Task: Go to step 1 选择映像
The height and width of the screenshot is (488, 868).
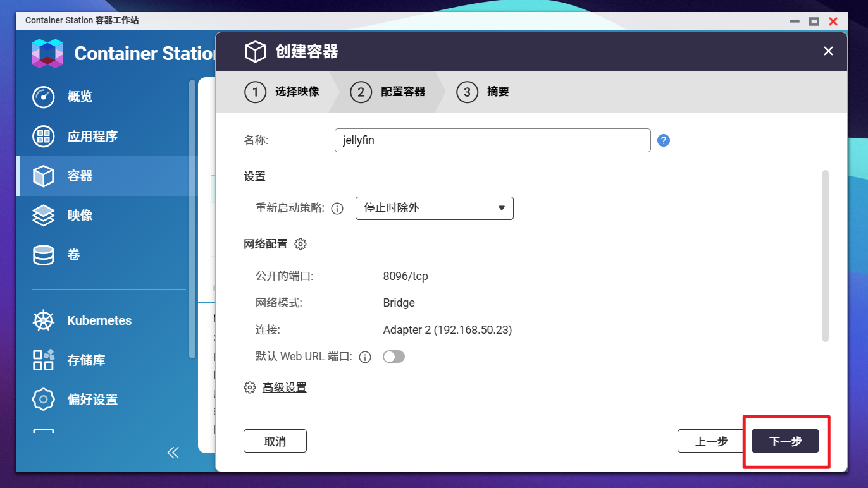Action: click(282, 92)
